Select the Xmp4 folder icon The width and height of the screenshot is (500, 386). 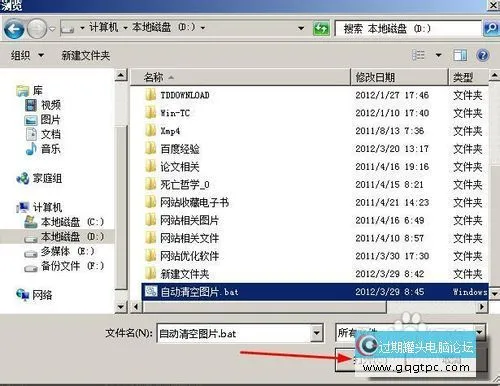(151, 131)
